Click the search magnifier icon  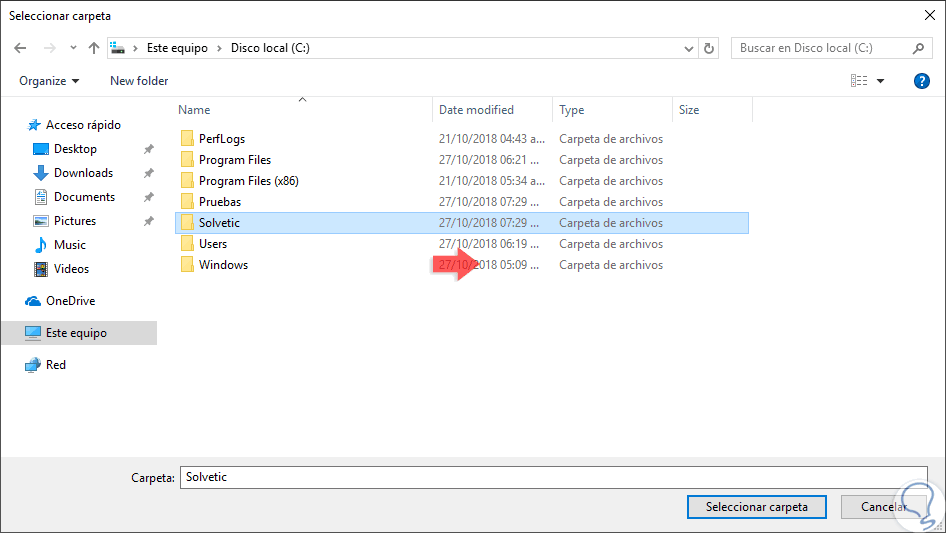click(x=919, y=48)
